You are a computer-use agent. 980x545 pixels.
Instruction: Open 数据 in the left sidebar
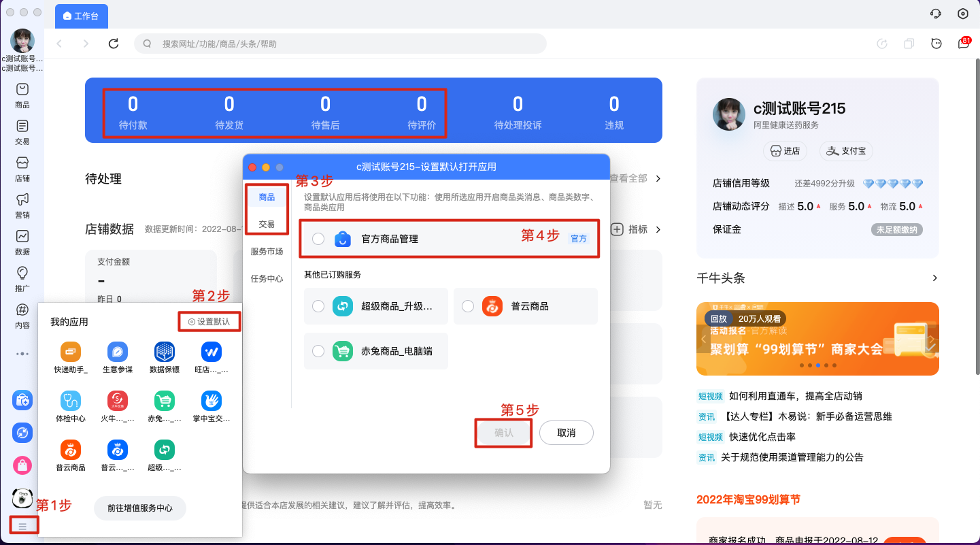(x=22, y=242)
